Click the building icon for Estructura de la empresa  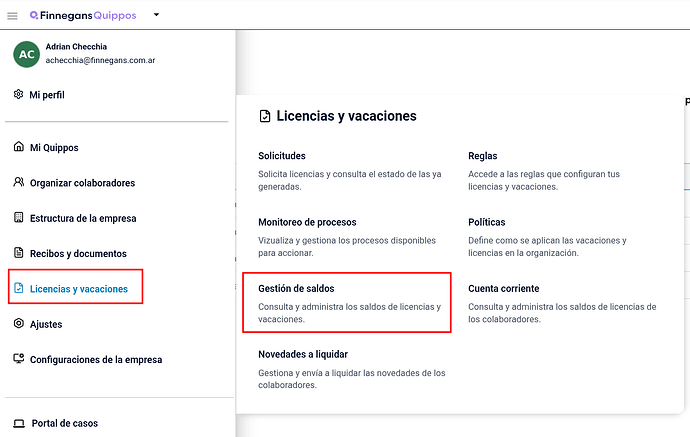[x=18, y=217]
